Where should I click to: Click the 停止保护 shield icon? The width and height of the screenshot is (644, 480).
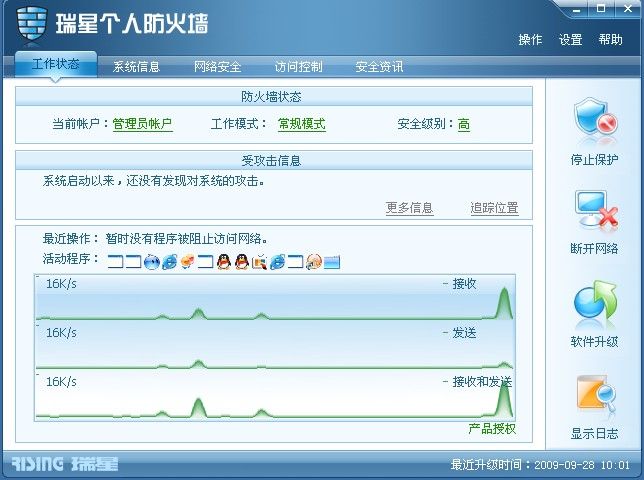click(x=596, y=118)
